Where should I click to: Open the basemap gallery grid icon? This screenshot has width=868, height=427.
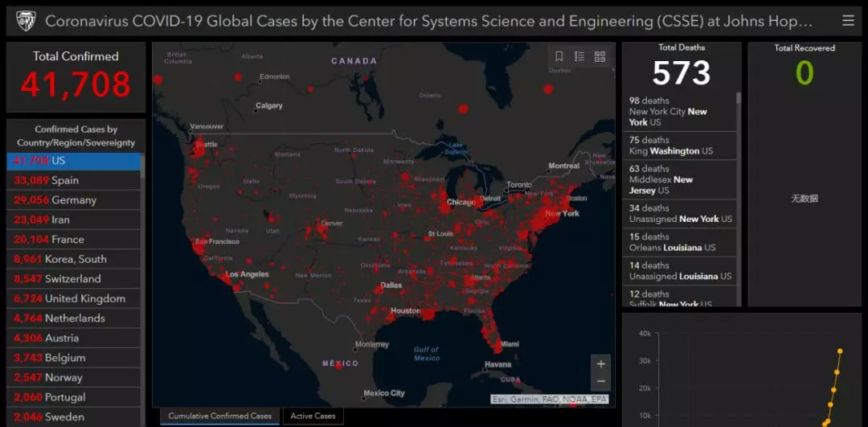click(600, 56)
